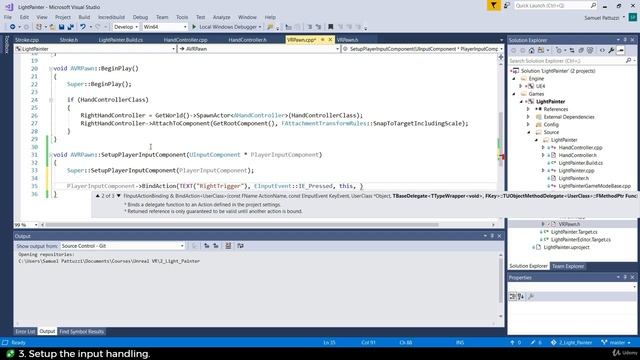Switch to VRPawn.h tab
This screenshot has height=360, width=640.
348,40
